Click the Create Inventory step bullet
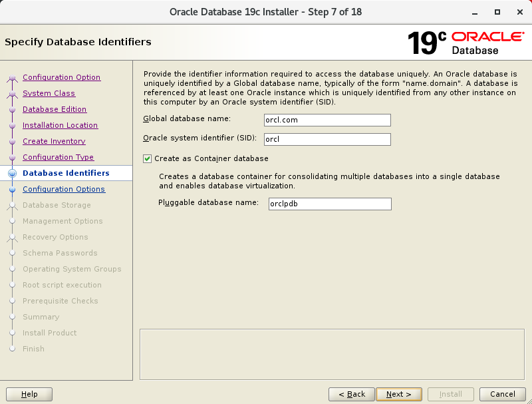This screenshot has height=404, width=532. [x=13, y=142]
